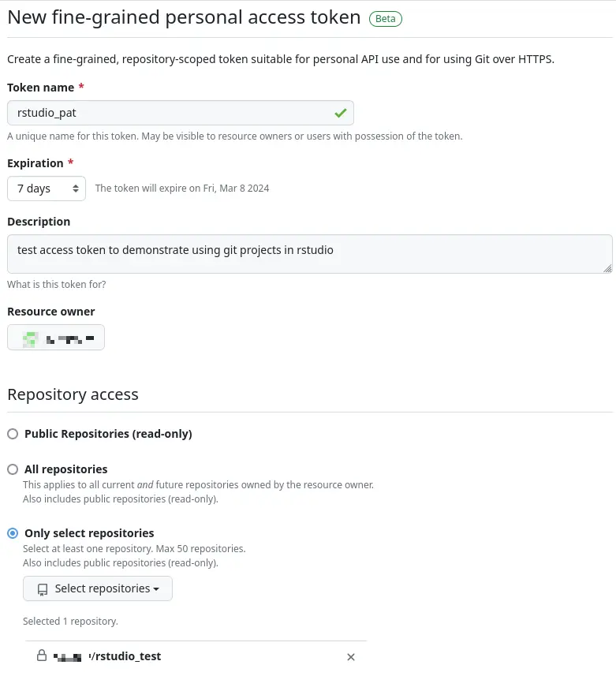
Task: Click inside the Description text area
Action: (310, 254)
